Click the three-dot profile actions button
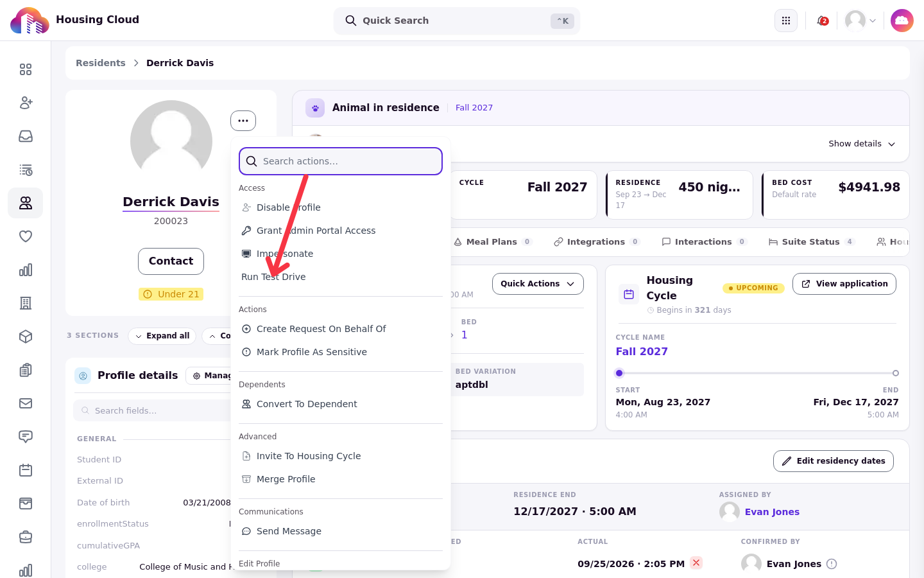 [243, 121]
